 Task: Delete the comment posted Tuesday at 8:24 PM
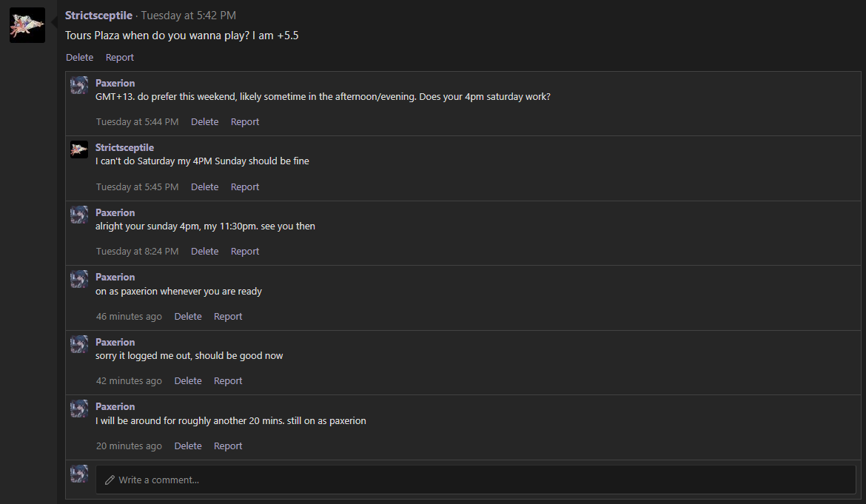[x=204, y=251]
